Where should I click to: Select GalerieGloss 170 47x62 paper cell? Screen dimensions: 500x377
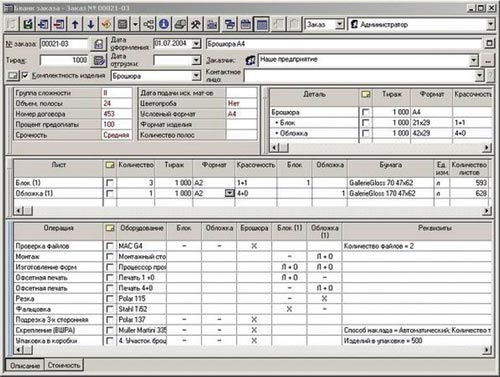click(x=390, y=193)
